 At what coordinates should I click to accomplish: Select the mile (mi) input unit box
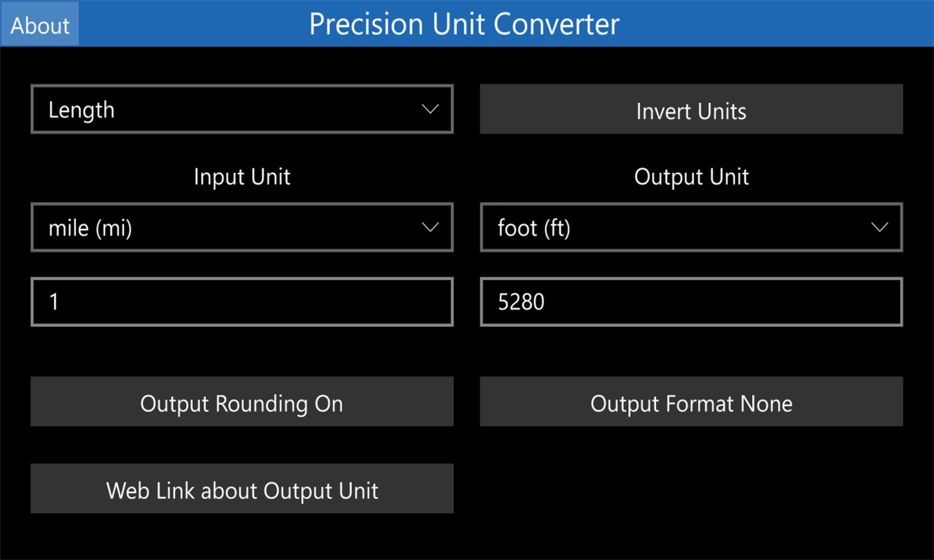coord(242,227)
